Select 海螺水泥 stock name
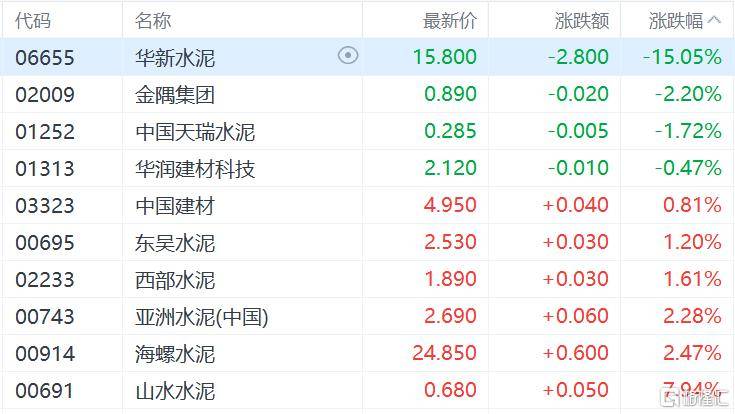The height and width of the screenshot is (414, 735). coord(175,354)
